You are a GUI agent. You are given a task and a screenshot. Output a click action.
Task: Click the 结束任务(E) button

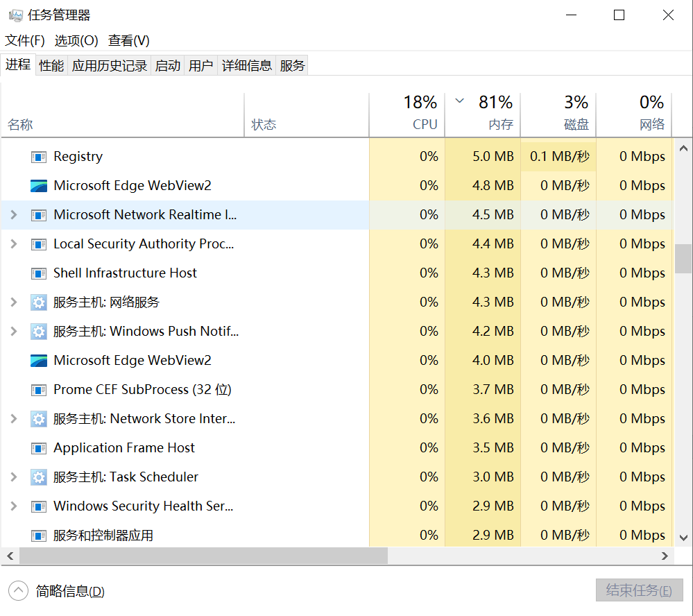pyautogui.click(x=639, y=590)
